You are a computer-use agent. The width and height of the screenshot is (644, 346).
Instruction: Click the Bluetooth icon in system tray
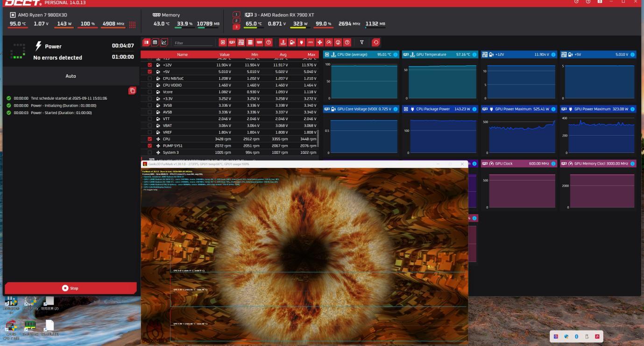tap(576, 336)
